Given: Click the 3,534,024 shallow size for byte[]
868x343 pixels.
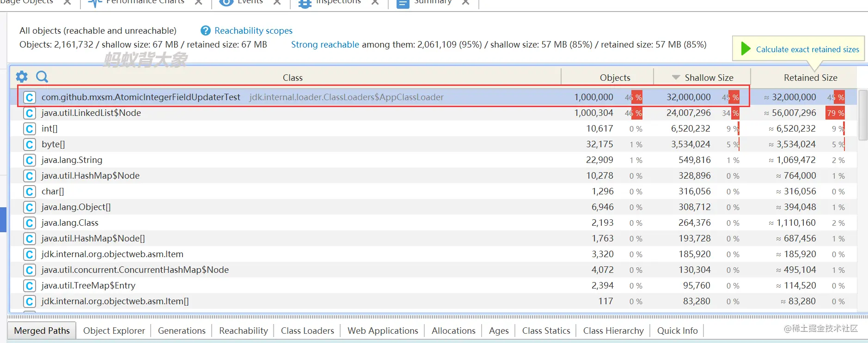Looking at the screenshot, I should (691, 144).
